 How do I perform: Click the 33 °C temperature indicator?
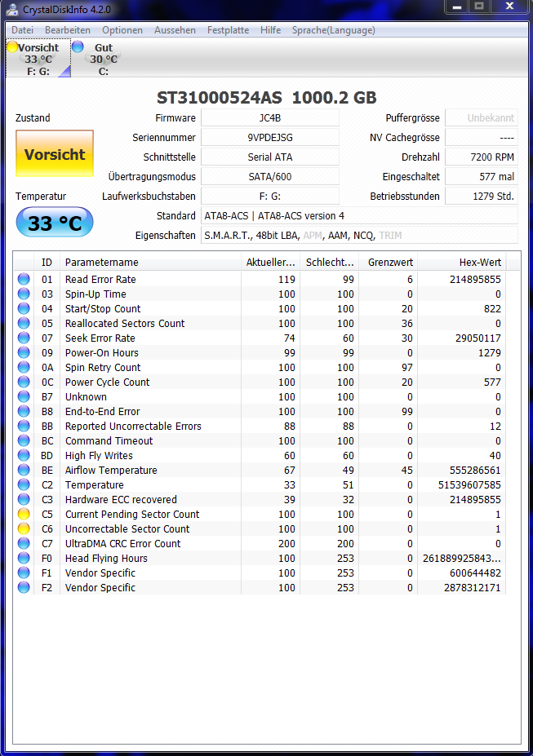55,223
